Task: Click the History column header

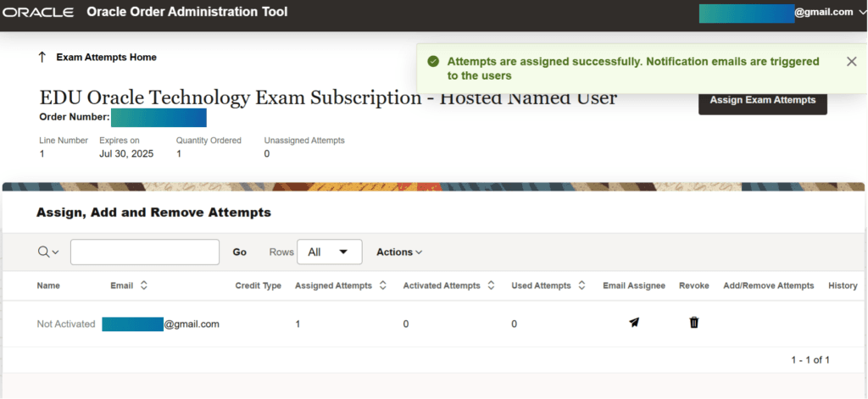Action: (x=843, y=285)
